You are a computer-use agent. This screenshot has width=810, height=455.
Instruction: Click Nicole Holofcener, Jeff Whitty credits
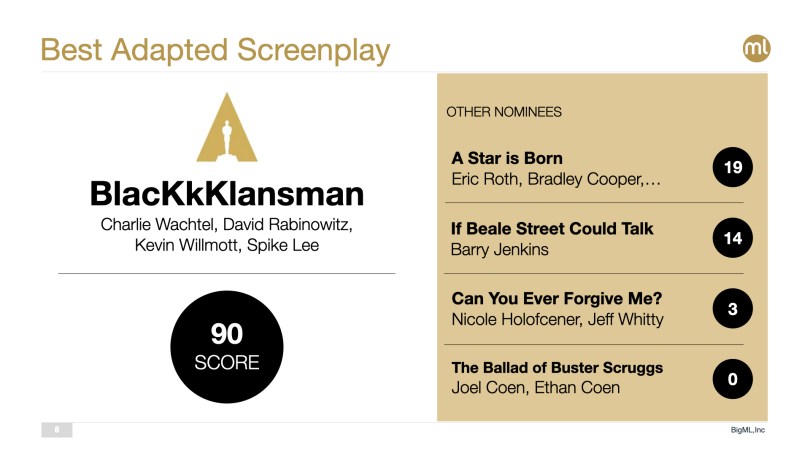tap(557, 319)
